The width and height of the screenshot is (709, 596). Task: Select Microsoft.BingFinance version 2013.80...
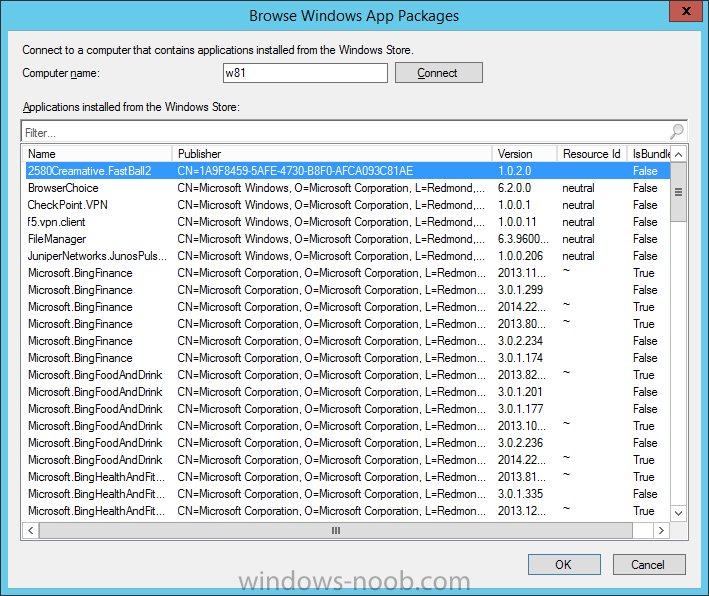pyautogui.click(x=347, y=324)
